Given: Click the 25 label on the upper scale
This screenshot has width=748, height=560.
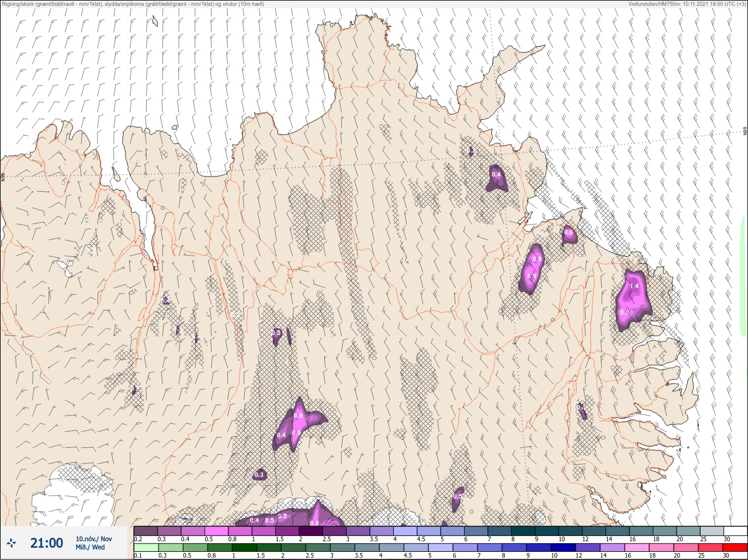Looking at the screenshot, I should click(702, 538).
